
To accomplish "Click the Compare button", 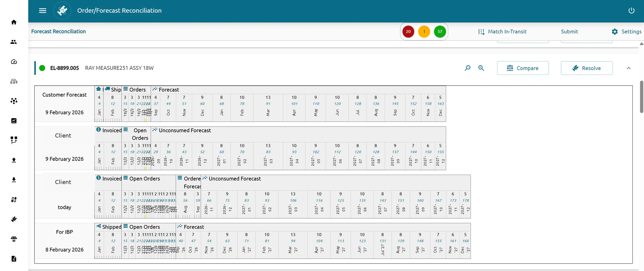I will 523,68.
